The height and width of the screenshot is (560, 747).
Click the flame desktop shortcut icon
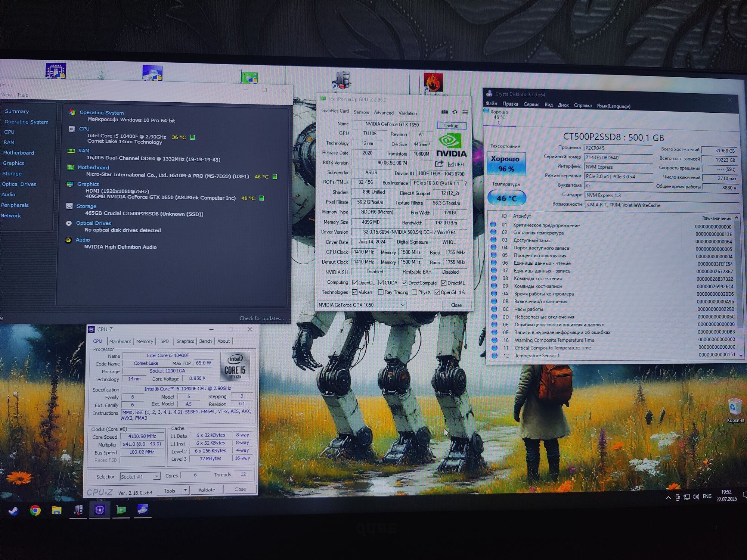tap(433, 82)
